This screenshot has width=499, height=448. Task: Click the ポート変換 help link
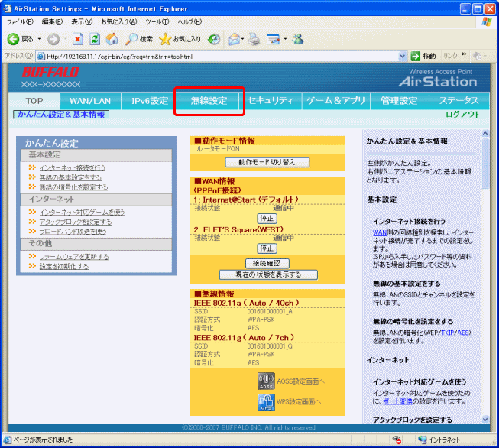(x=398, y=401)
